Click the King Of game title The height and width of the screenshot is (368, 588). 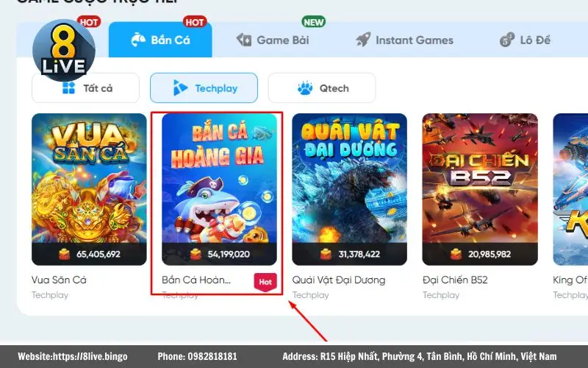click(x=570, y=280)
